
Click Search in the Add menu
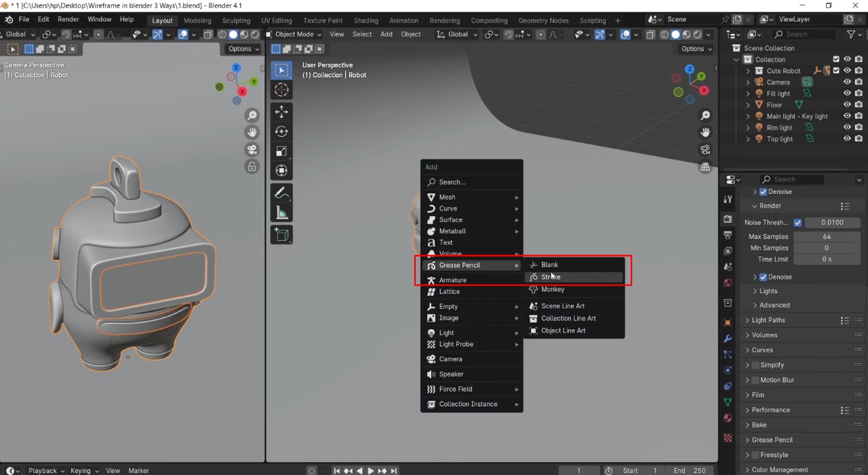coord(451,182)
